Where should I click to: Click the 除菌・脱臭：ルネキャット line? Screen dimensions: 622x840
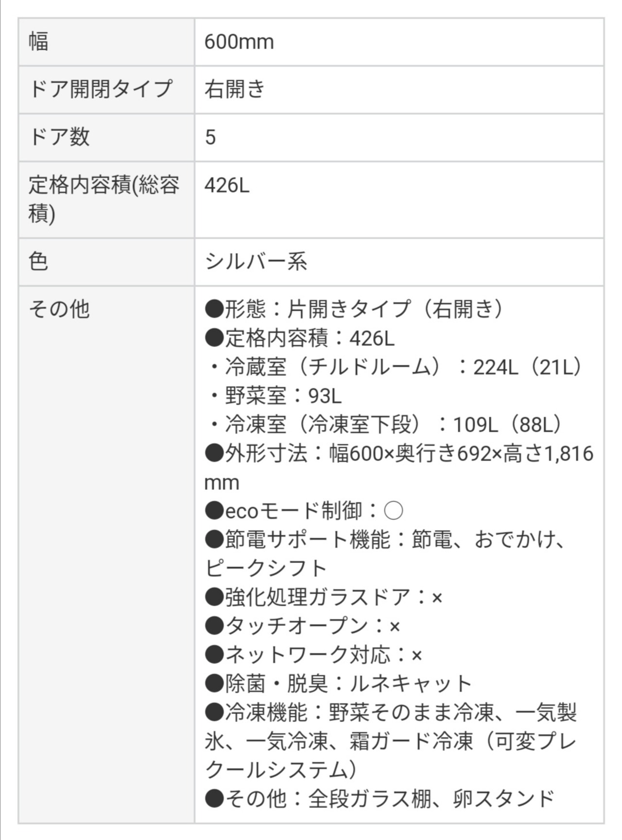[x=338, y=684]
